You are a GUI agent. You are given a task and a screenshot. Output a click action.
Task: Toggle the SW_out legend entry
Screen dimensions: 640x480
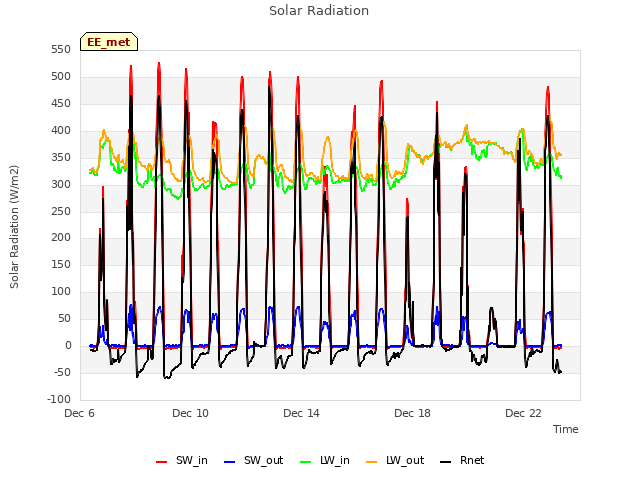coord(253,460)
